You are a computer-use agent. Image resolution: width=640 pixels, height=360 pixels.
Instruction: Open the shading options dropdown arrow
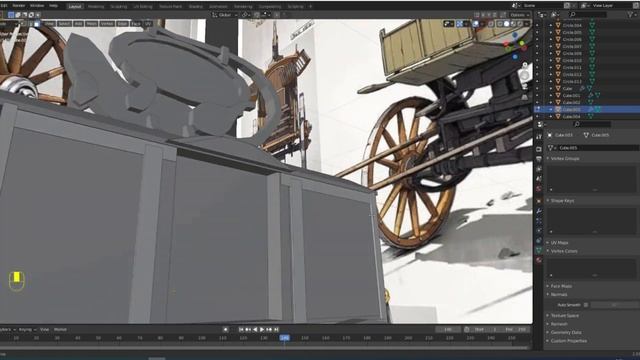coord(527,24)
